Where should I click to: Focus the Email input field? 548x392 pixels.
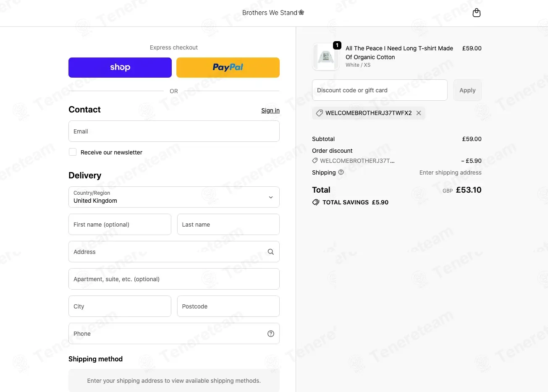(174, 131)
